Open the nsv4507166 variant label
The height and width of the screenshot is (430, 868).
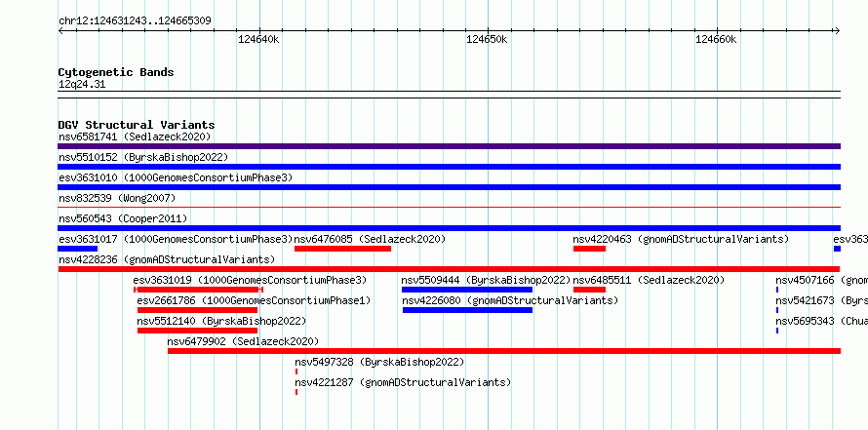tap(821, 280)
